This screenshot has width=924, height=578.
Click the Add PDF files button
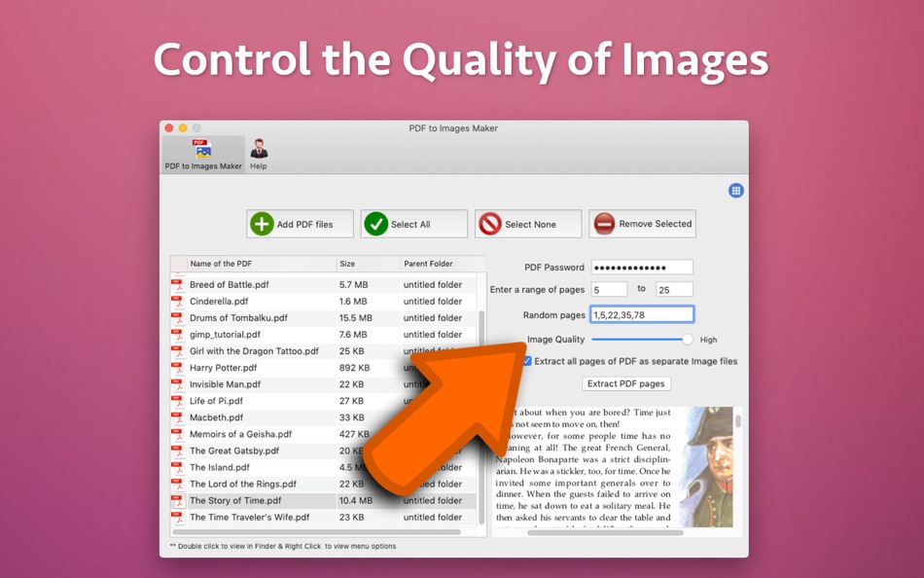(300, 223)
